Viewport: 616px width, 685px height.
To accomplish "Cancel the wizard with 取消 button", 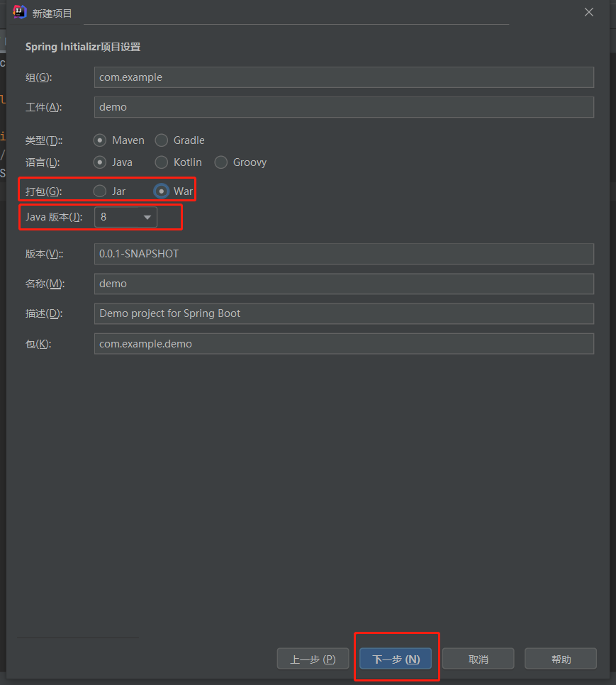I will (478, 659).
